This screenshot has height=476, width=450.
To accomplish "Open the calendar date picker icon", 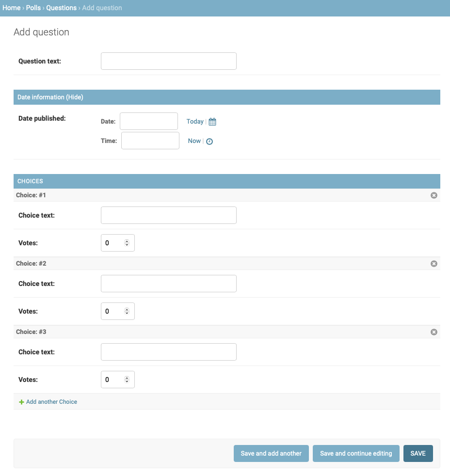I will (211, 121).
